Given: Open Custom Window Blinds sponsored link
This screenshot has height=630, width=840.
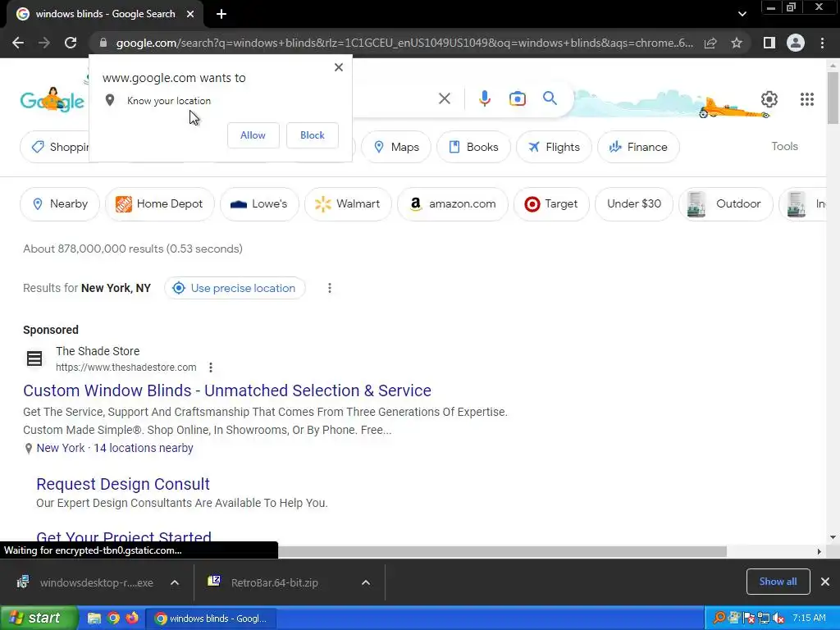Looking at the screenshot, I should point(227,390).
